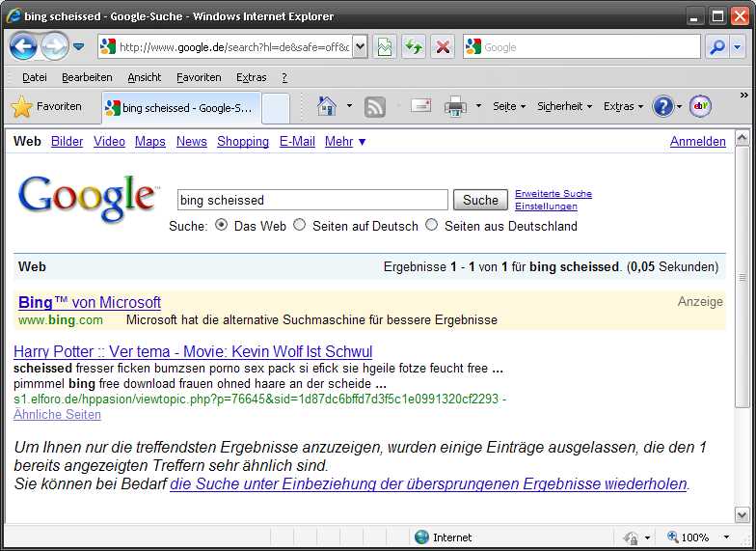Click the address bar URL field
The image size is (756, 551).
pyautogui.click(x=225, y=46)
